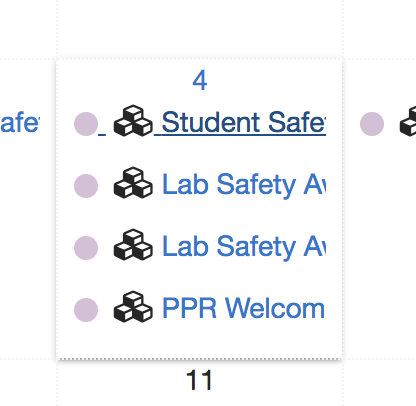Click cubes icon of the first Lab Safety event
This screenshot has height=406, width=416.
(133, 183)
